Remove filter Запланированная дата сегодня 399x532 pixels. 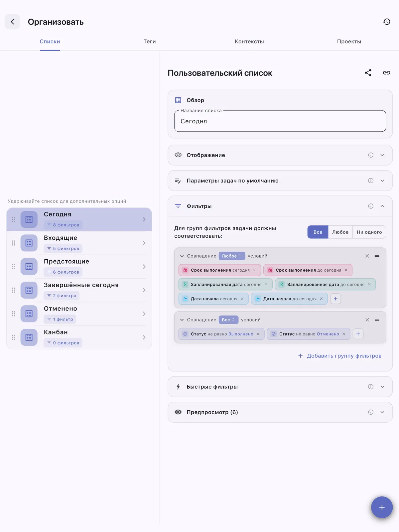coord(266,285)
